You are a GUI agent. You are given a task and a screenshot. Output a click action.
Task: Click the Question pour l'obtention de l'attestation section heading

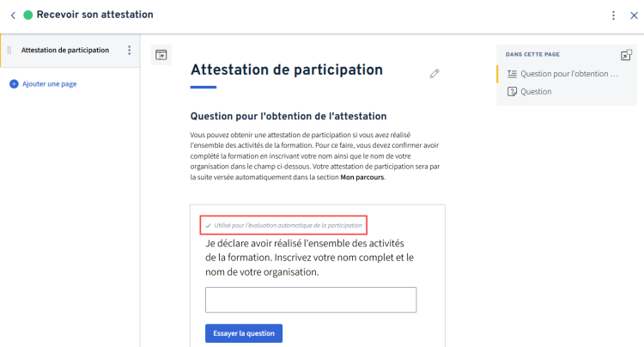pyautogui.click(x=289, y=116)
